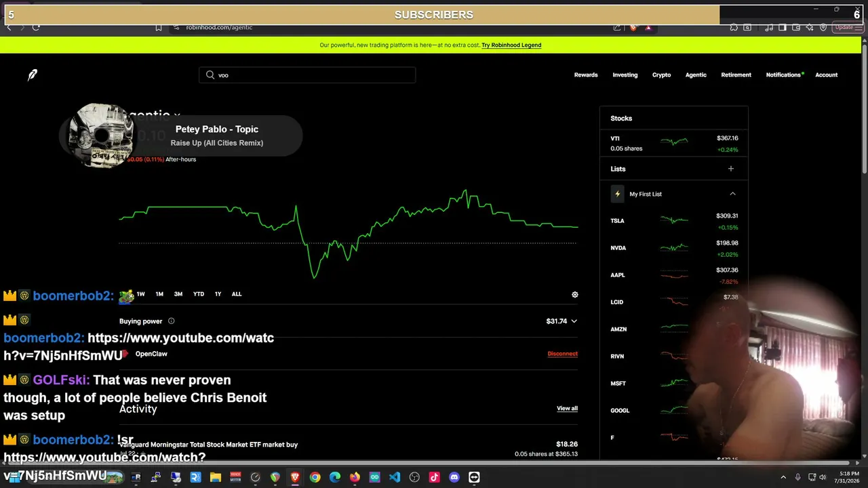Open the VTI stock row
The height and width of the screenshot is (488, 868).
pyautogui.click(x=674, y=143)
